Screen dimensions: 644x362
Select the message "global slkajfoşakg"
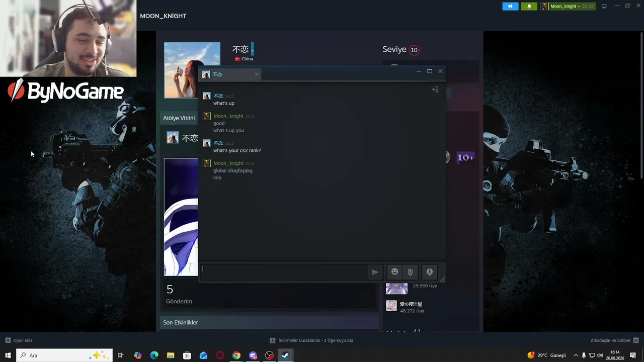pyautogui.click(x=233, y=170)
